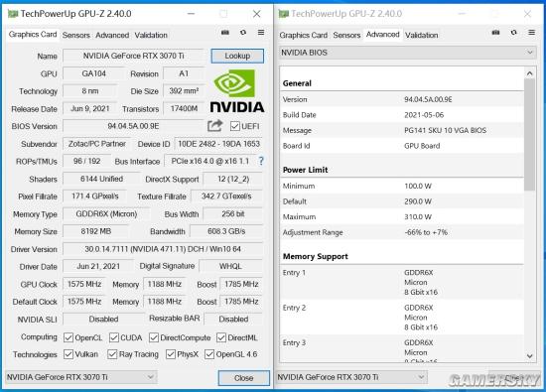Viewport: 546px width, 392px height.
Task: Click scroll up arrow in Advanced panel
Action: pyautogui.click(x=530, y=73)
